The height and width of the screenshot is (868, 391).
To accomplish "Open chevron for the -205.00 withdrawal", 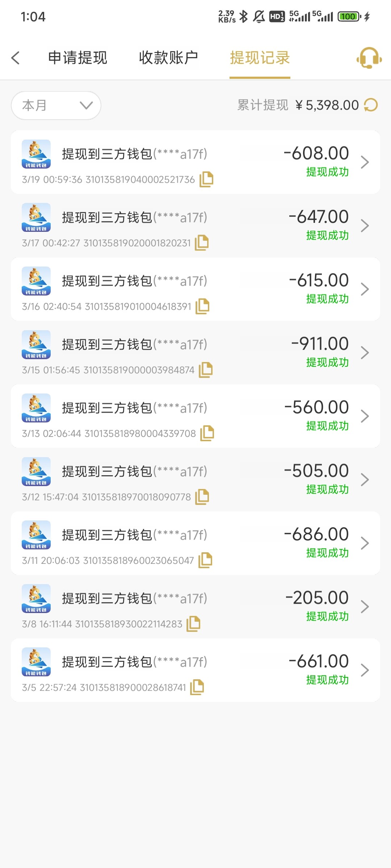I will click(x=365, y=607).
